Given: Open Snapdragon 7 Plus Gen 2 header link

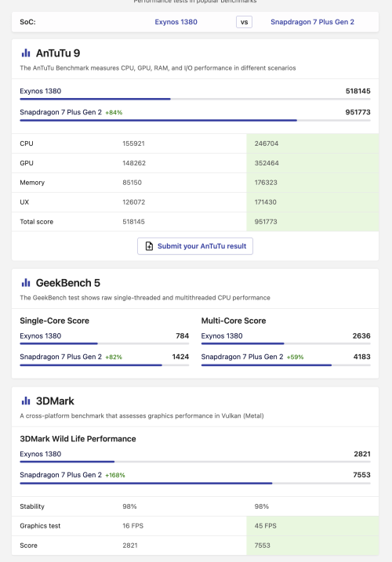Looking at the screenshot, I should pos(312,22).
